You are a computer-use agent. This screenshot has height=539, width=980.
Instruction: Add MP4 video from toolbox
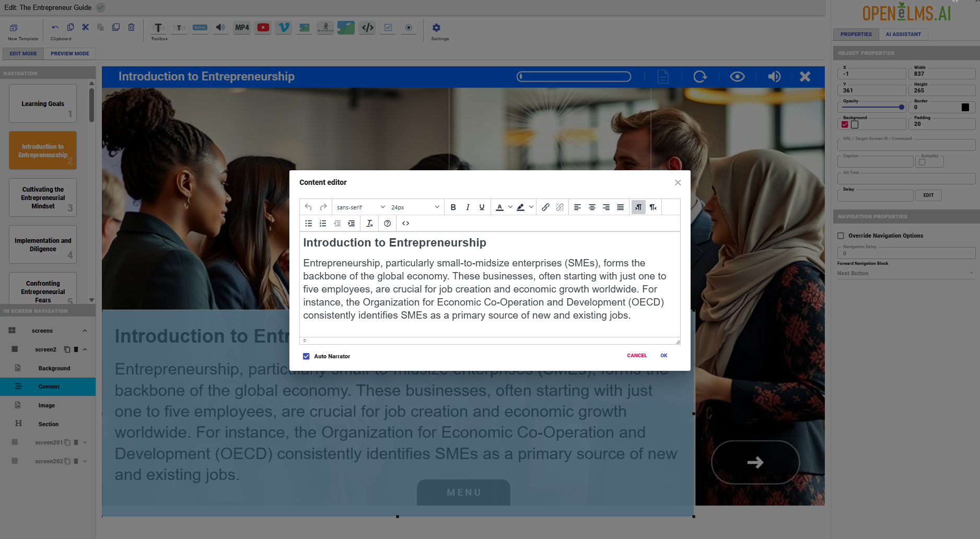point(242,28)
